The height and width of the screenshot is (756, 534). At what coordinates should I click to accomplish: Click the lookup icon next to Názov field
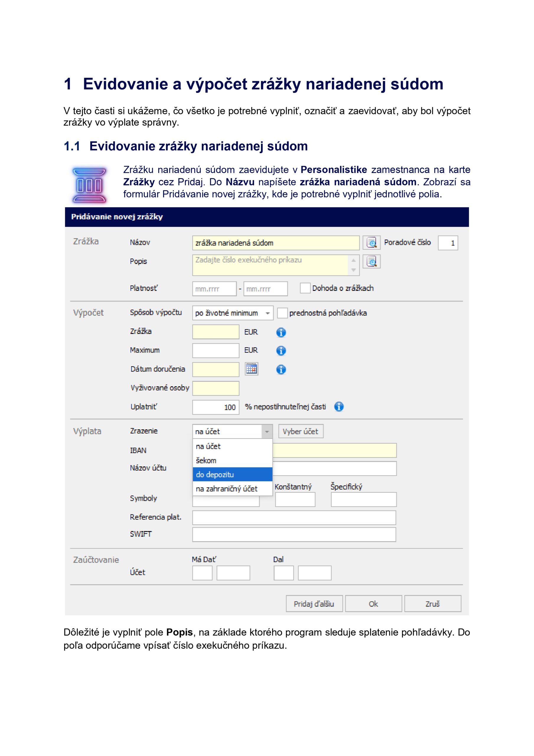[371, 243]
